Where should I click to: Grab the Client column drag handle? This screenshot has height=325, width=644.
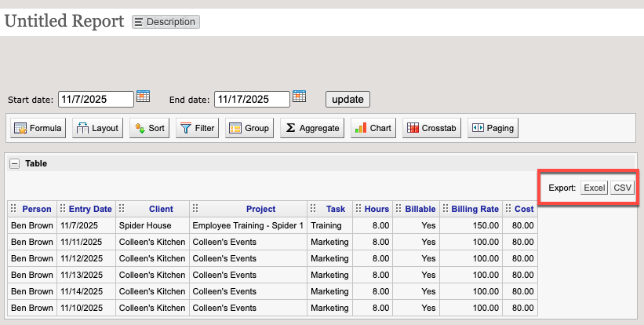point(122,208)
